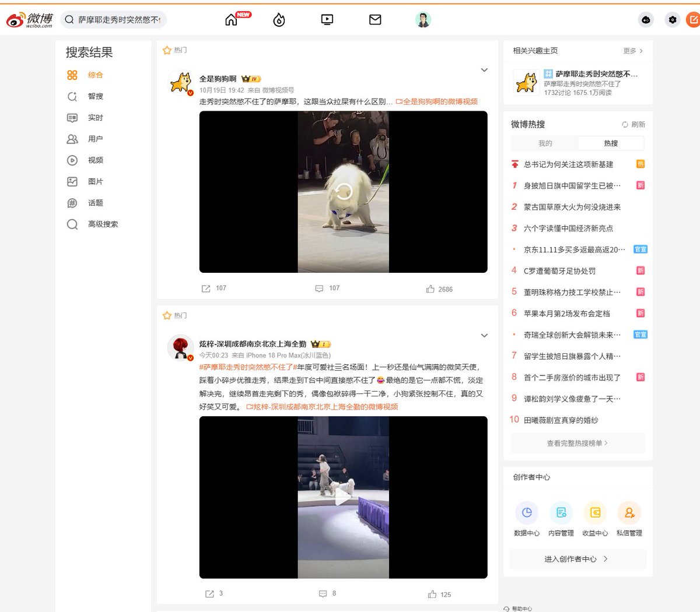Click the orange compose post button
This screenshot has height=612, width=700.
[693, 20]
